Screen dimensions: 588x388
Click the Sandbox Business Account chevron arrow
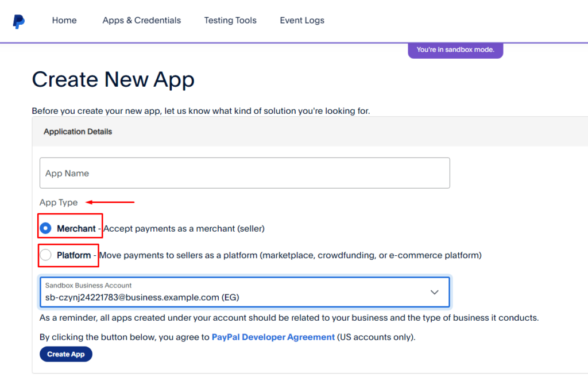pyautogui.click(x=434, y=292)
